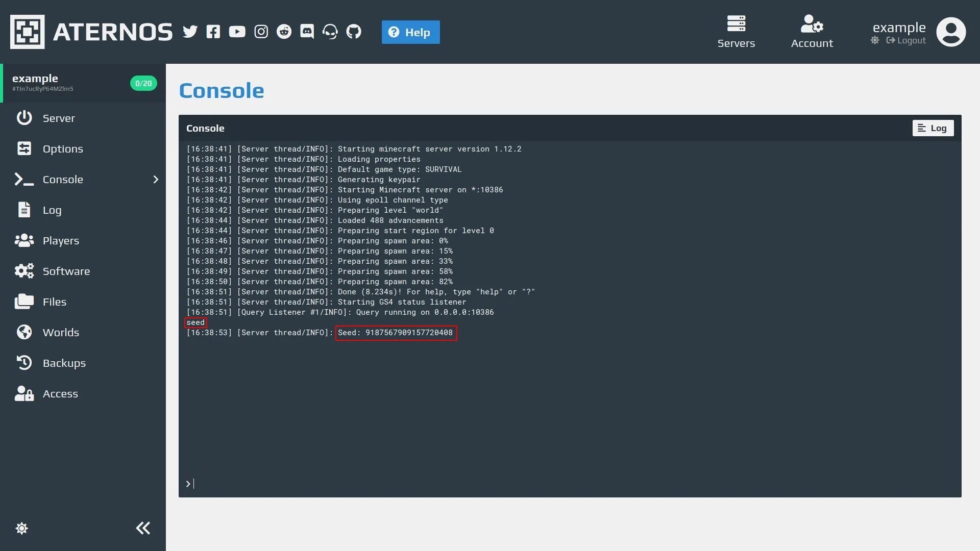Click the Help button
Screen dimensions: 980x551
[410, 32]
